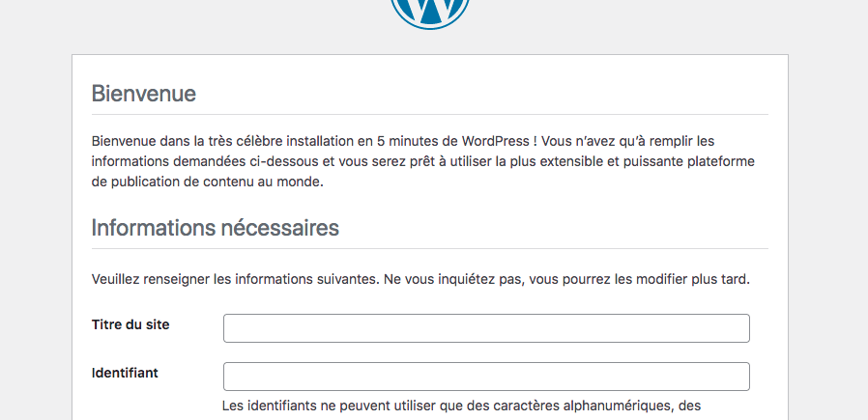Click the Titre du site label

(130, 324)
